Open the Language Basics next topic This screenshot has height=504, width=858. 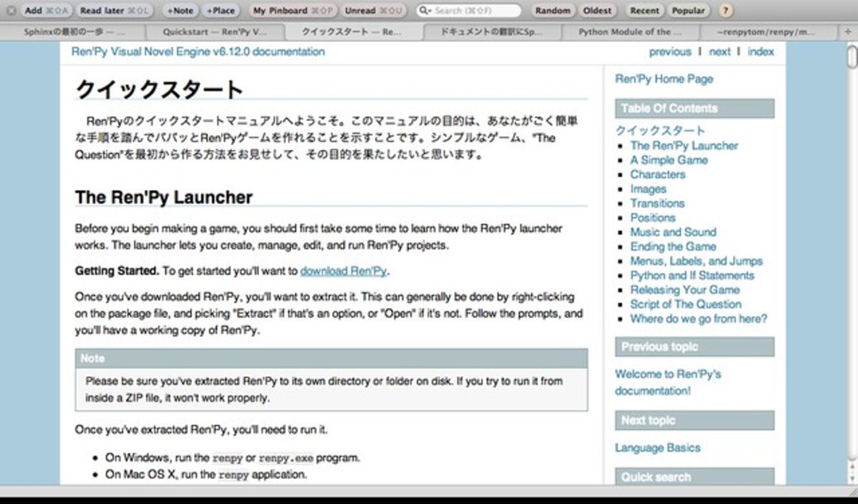click(657, 448)
